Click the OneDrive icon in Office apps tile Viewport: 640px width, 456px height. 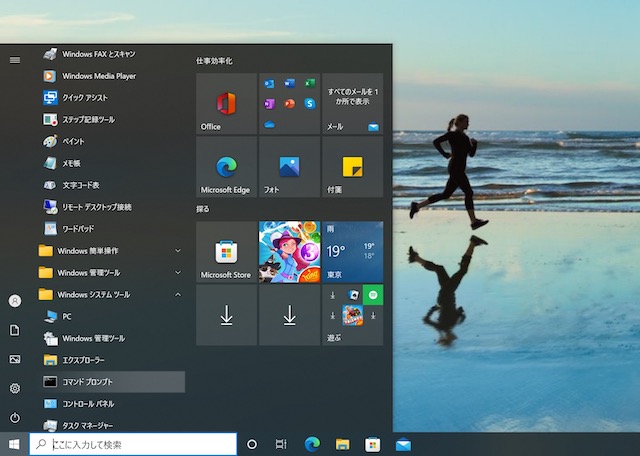tap(269, 124)
